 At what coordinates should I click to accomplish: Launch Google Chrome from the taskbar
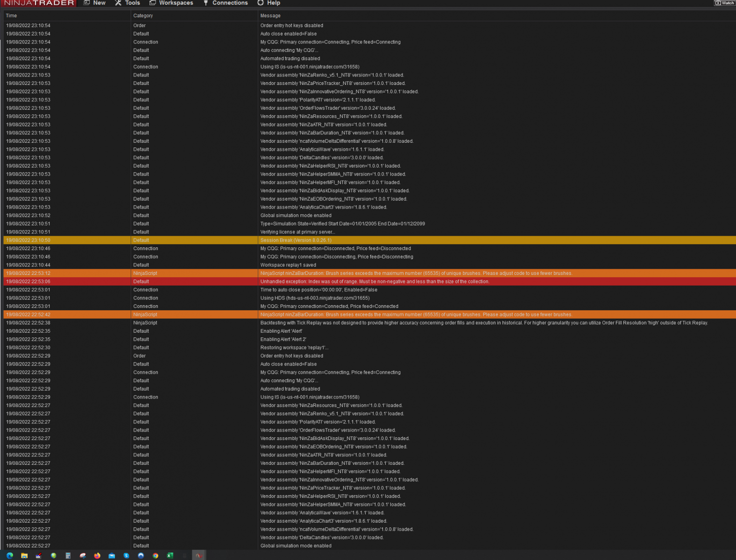tap(156, 555)
